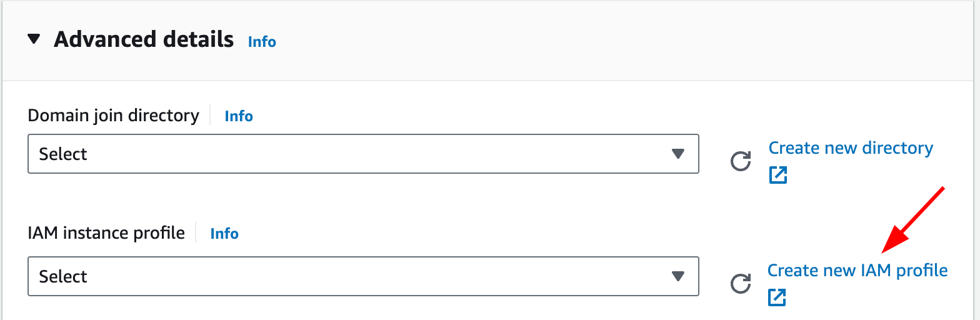The height and width of the screenshot is (320, 980).
Task: Click the Create new directory link
Action: [x=850, y=148]
